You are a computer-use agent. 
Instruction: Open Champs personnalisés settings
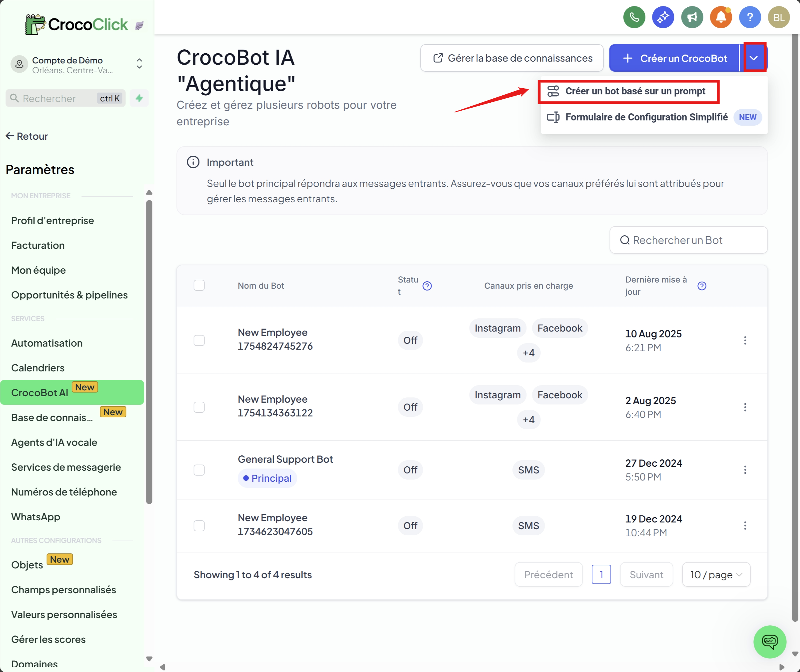pyautogui.click(x=64, y=590)
